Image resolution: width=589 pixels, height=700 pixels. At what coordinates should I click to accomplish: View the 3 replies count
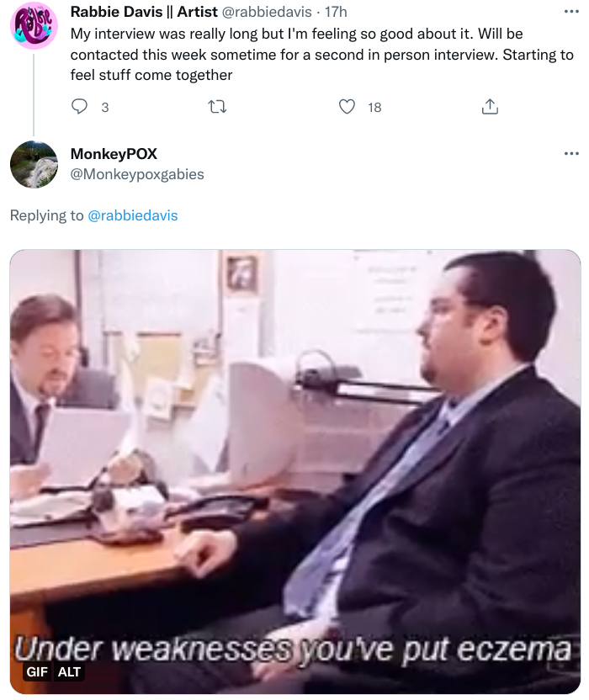[105, 107]
